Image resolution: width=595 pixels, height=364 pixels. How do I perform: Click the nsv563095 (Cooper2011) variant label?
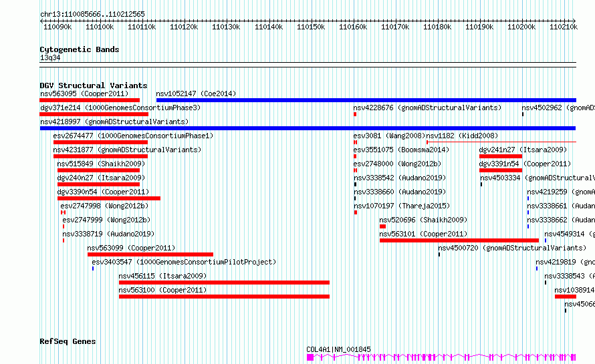(84, 94)
